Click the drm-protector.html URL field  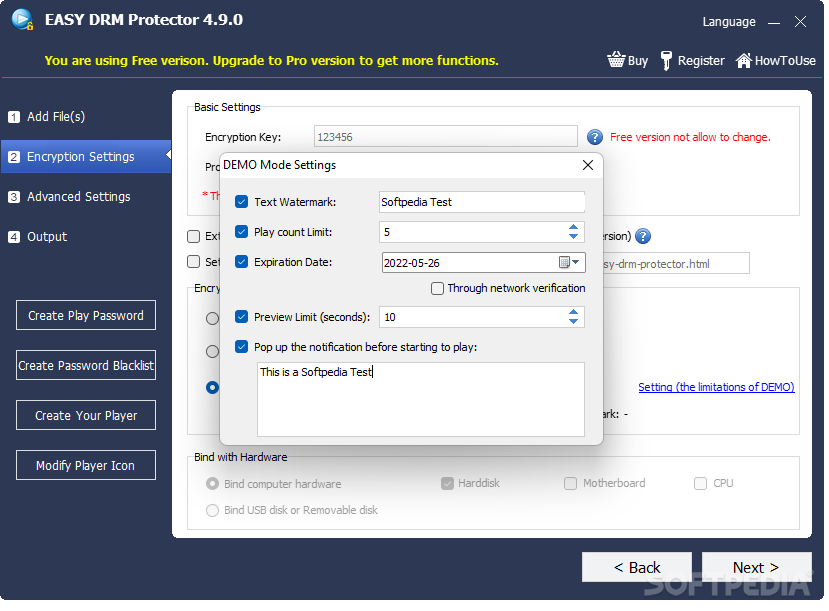(676, 263)
